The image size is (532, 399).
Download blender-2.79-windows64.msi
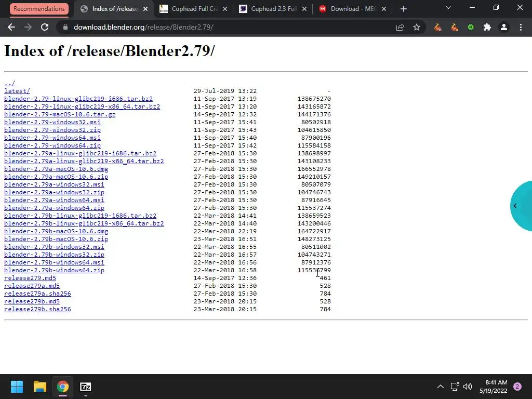pyautogui.click(x=52, y=138)
